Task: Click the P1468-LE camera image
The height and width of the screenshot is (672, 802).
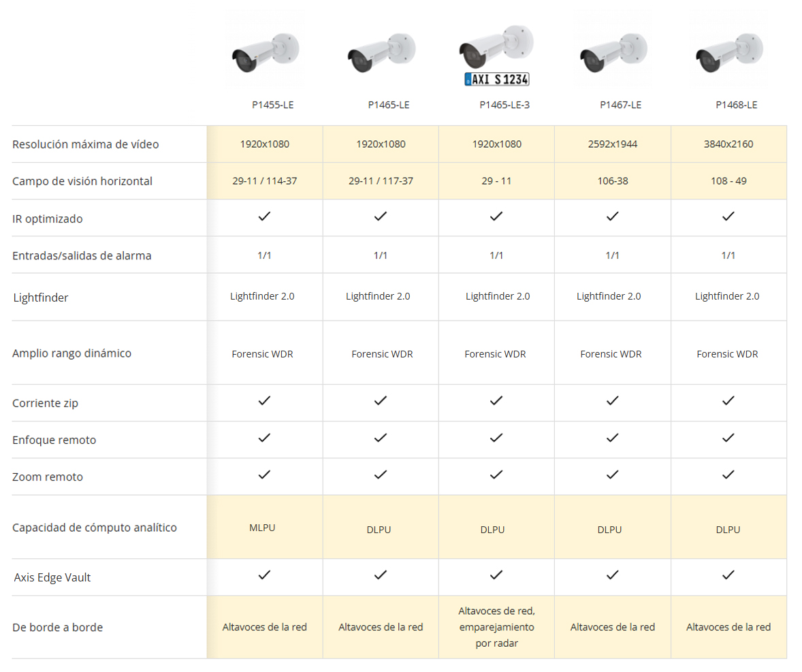Action: click(x=728, y=53)
